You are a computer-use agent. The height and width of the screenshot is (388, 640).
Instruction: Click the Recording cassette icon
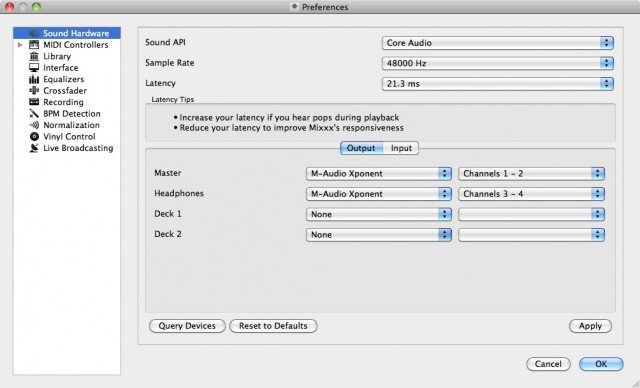pyautogui.click(x=34, y=102)
